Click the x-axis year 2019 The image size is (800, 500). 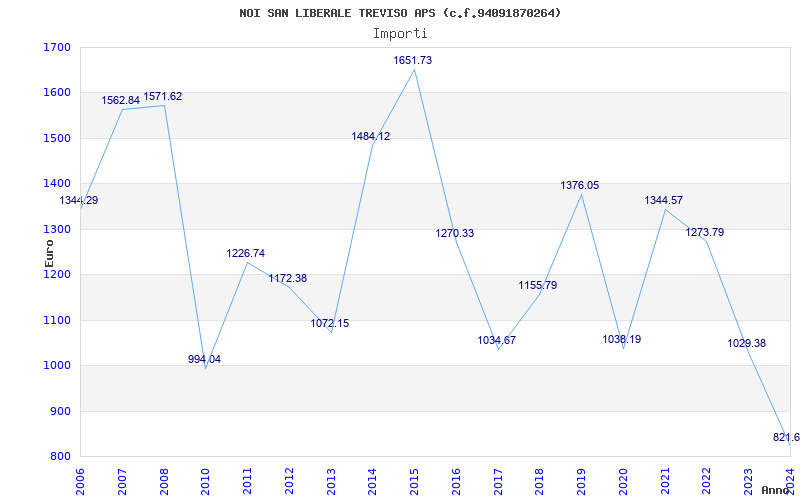coord(582,482)
